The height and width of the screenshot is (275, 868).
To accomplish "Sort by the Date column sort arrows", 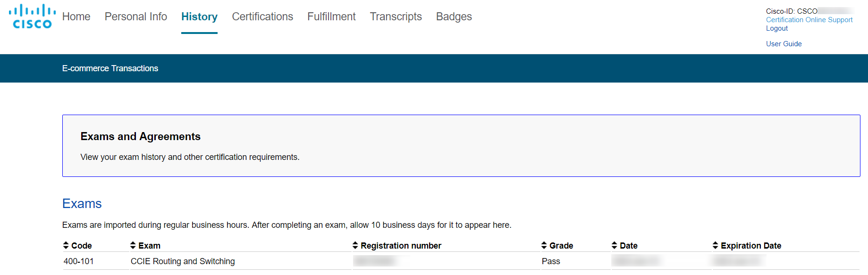I will (615, 245).
